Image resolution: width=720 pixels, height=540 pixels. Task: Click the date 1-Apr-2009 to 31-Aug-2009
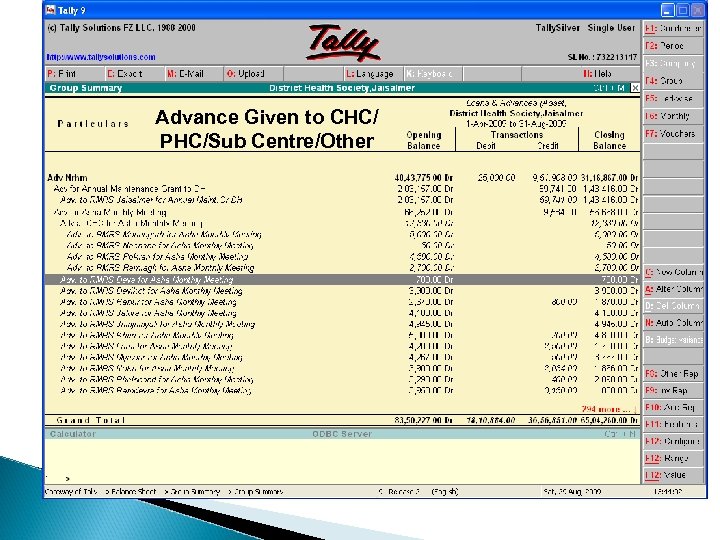click(x=516, y=124)
